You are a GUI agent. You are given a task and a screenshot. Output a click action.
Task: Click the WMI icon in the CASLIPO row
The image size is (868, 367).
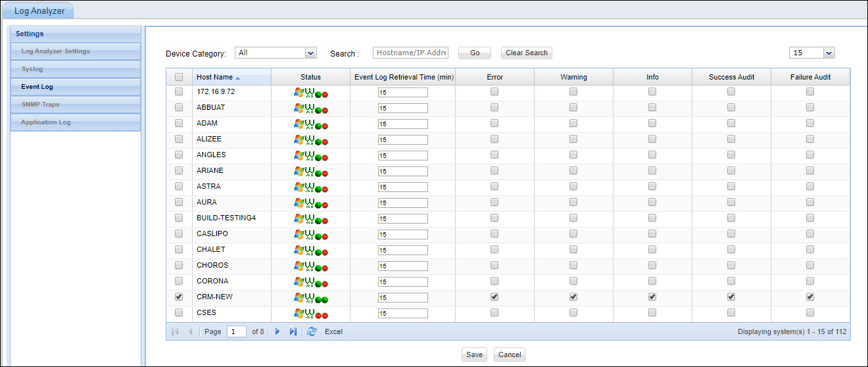point(309,235)
